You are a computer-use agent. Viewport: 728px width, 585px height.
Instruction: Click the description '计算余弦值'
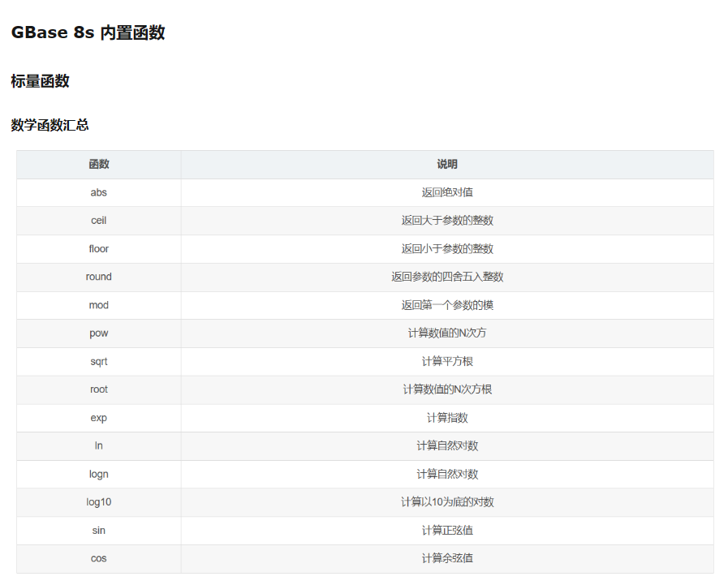pyautogui.click(x=447, y=558)
